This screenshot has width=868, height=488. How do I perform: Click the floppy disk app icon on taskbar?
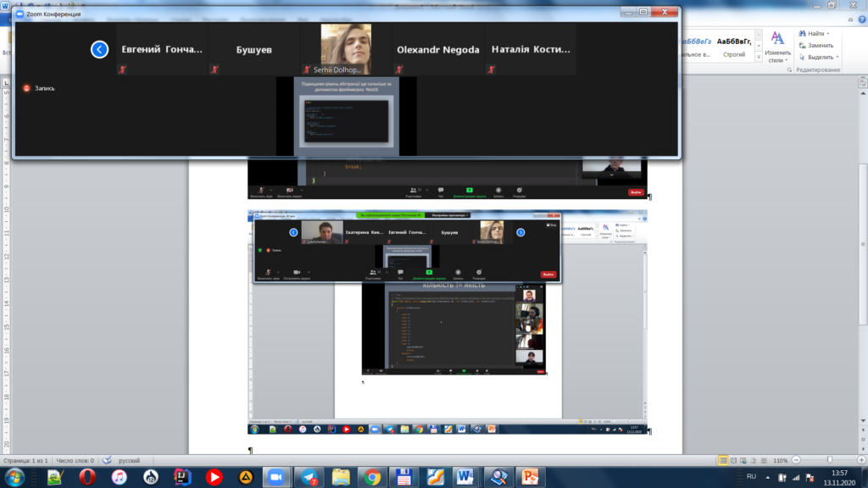(403, 477)
